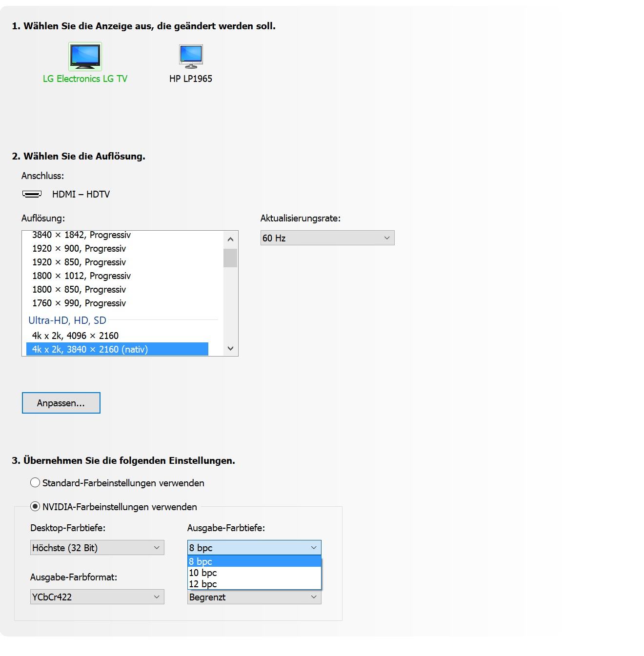Click the Ultra-HD, HD, SD group header

(x=67, y=320)
